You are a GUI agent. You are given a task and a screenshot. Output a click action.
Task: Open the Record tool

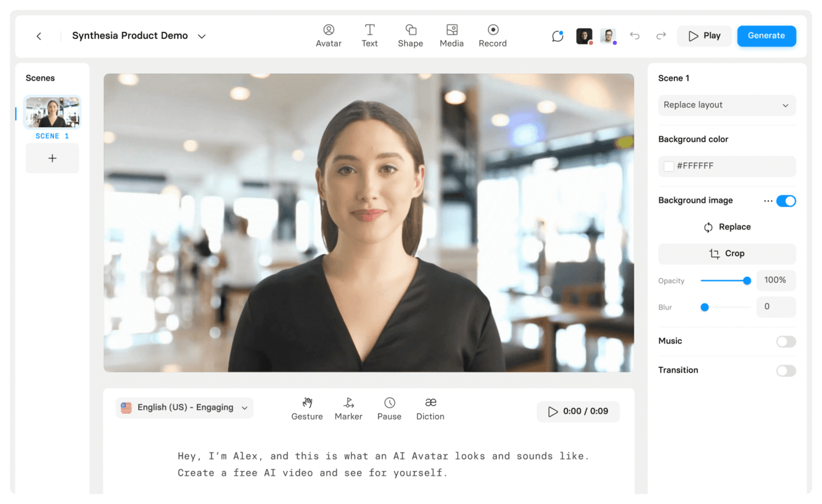(x=492, y=36)
